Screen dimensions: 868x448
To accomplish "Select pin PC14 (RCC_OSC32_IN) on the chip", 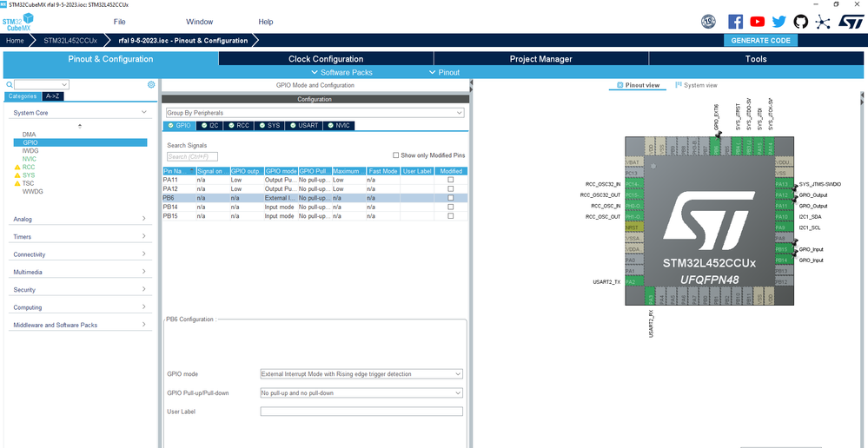I will pyautogui.click(x=633, y=184).
